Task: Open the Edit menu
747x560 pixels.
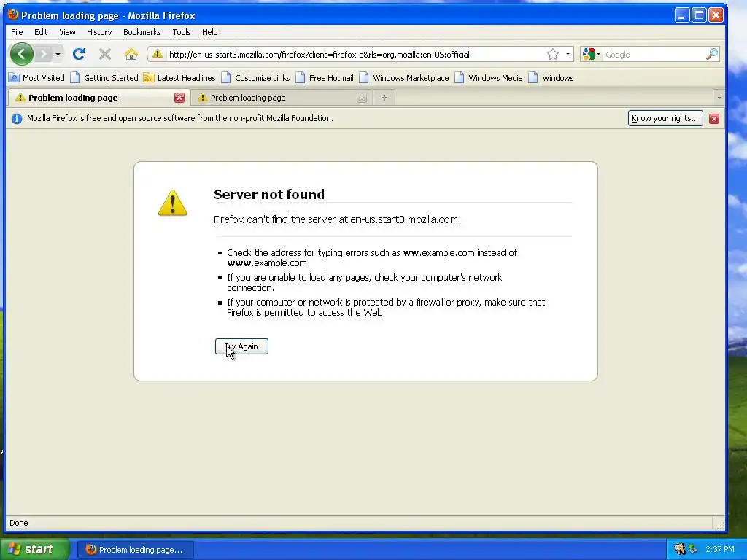Action: (41, 32)
